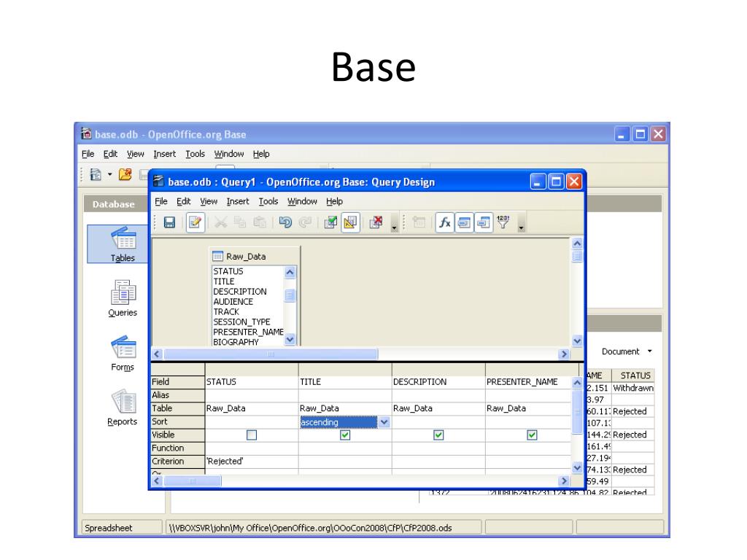Check Visible checkbox for STATUS column
This screenshot has width=747, height=560.
pos(252,435)
